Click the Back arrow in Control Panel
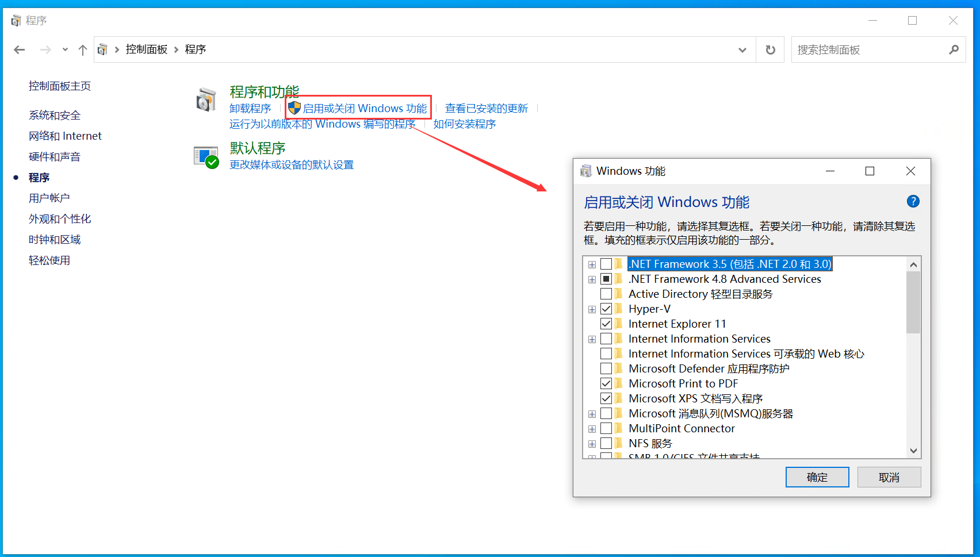The height and width of the screenshot is (557, 980). (20, 50)
